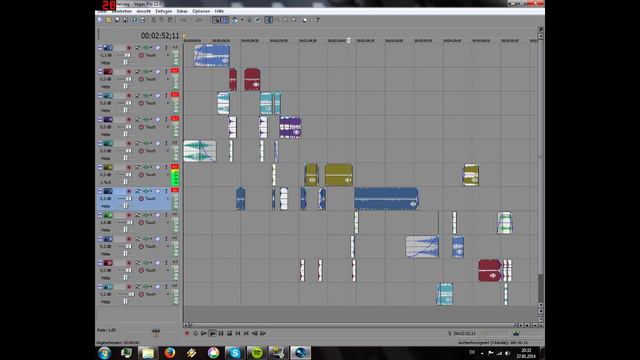The image size is (640, 360).
Task: Click the Paste icon in the toolbar
Action: pyautogui.click(x=170, y=20)
